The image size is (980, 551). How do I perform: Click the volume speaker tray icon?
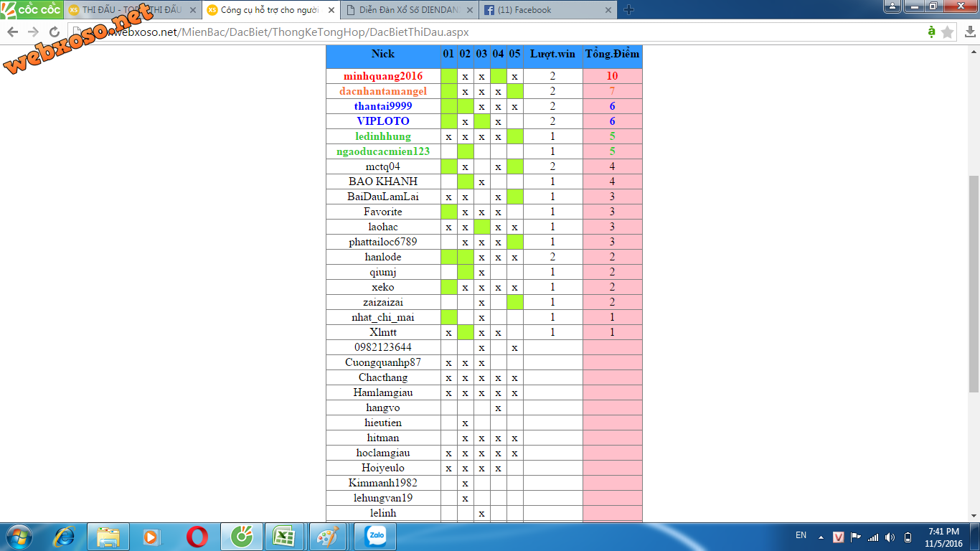(x=890, y=537)
